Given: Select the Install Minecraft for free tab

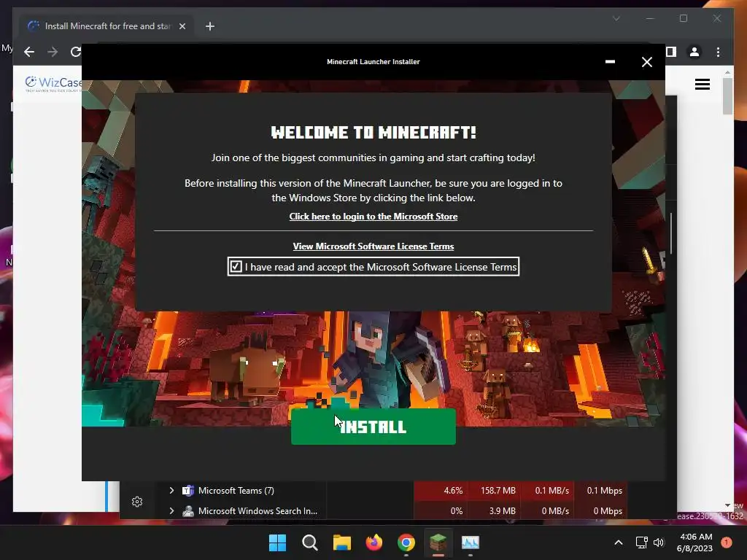Looking at the screenshot, I should 107,26.
